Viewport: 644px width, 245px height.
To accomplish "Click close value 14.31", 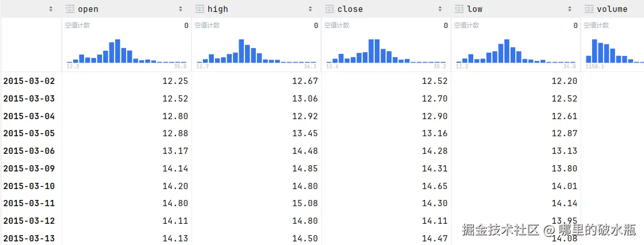I will [435, 168].
